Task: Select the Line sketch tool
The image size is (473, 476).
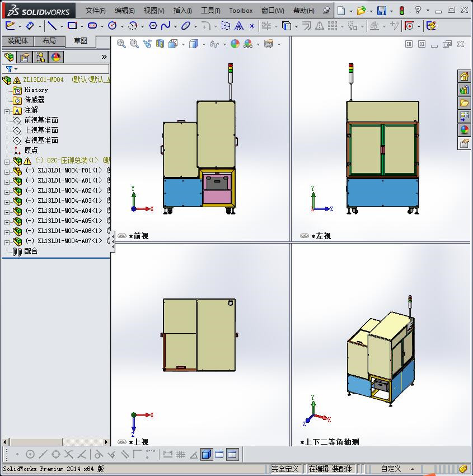Action: coord(52,26)
